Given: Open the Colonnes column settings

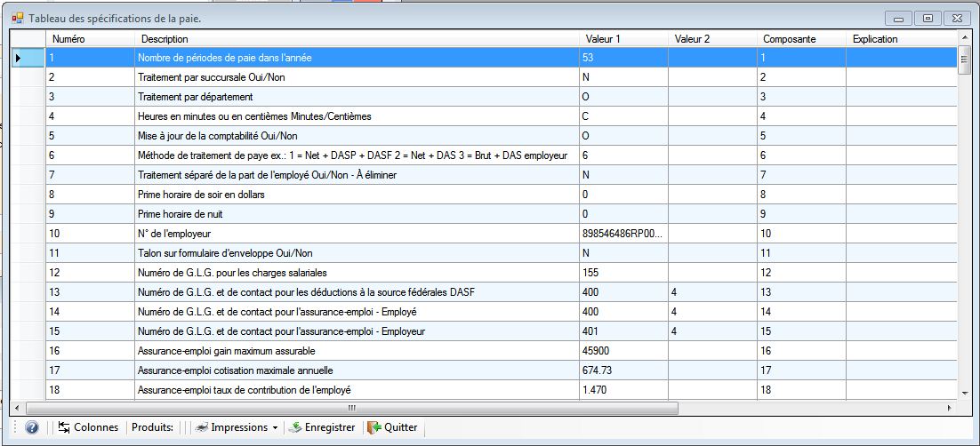Looking at the screenshot, I should pos(88,427).
